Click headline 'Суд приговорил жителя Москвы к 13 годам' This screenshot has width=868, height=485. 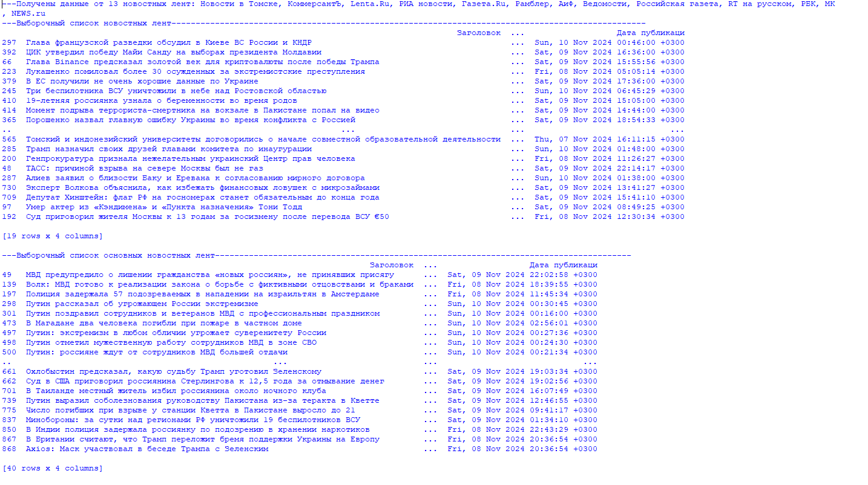click(208, 216)
